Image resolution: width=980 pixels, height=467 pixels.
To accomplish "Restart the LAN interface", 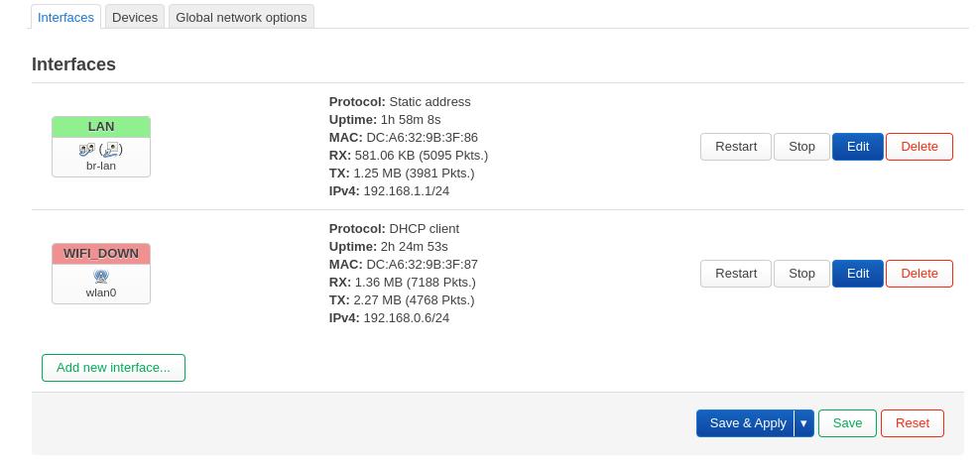I will (x=736, y=147).
